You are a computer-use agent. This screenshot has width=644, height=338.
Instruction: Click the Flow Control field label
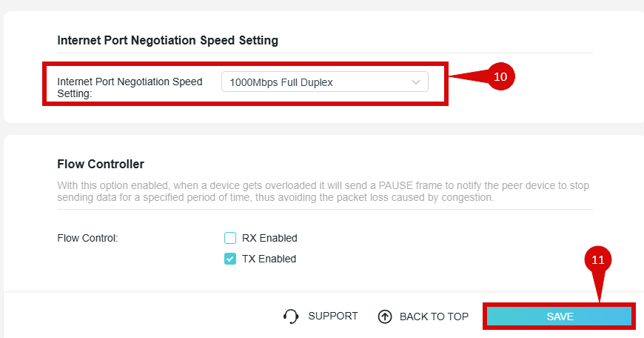click(87, 238)
